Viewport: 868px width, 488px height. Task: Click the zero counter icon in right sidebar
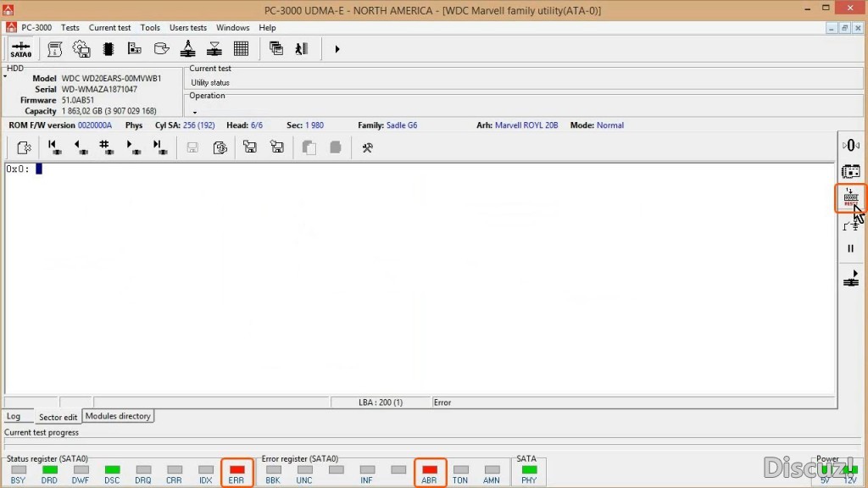tap(851, 146)
